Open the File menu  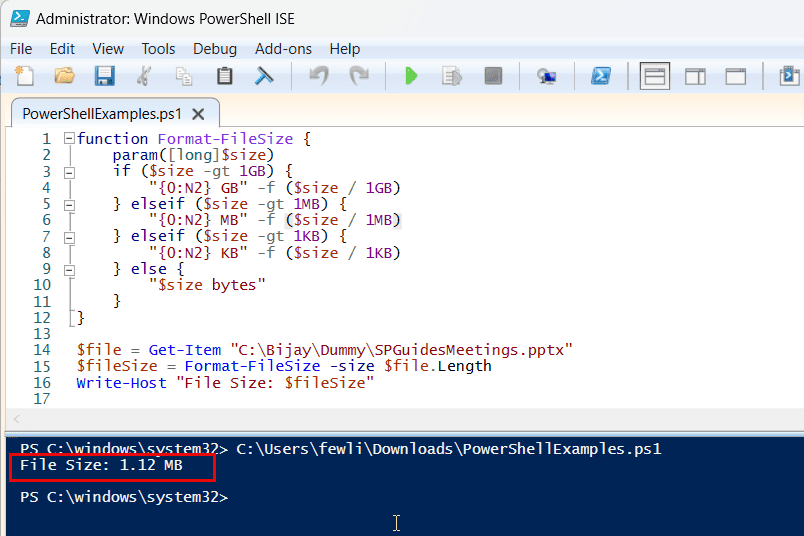[x=21, y=49]
